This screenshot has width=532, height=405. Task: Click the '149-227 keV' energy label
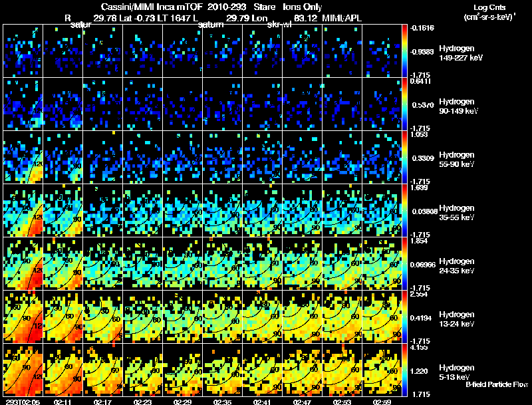click(461, 58)
